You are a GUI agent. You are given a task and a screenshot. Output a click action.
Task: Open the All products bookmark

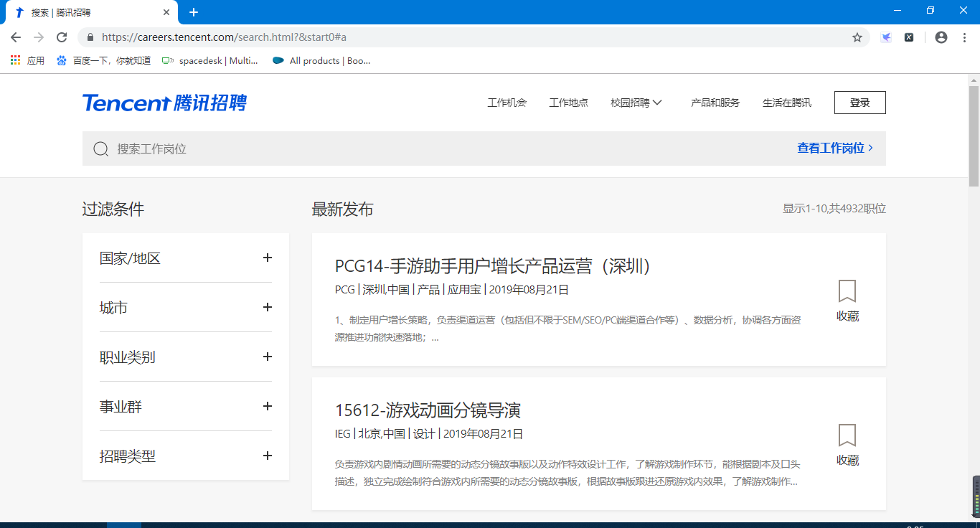click(321, 61)
